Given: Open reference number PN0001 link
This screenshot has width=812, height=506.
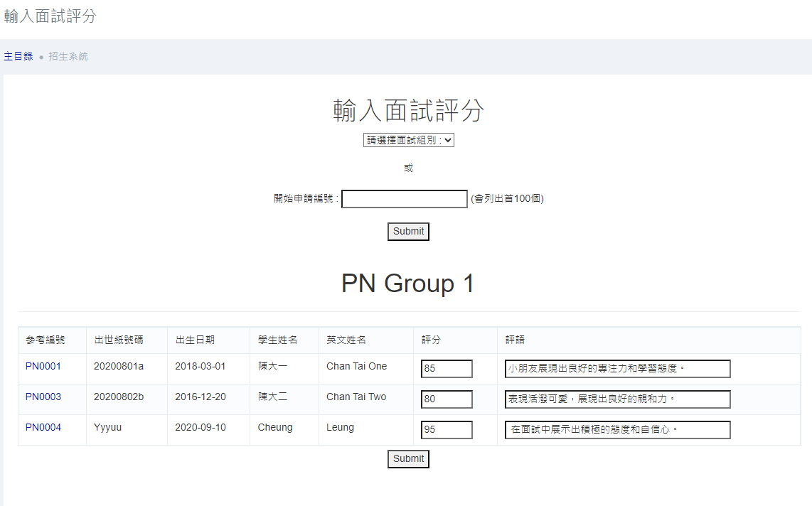Looking at the screenshot, I should [x=43, y=367].
